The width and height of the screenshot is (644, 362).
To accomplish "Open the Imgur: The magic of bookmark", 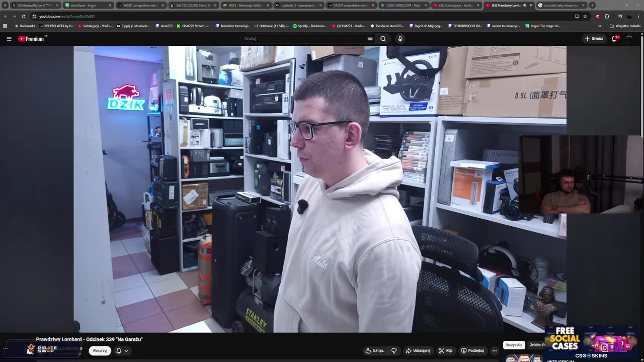I will (542, 26).
